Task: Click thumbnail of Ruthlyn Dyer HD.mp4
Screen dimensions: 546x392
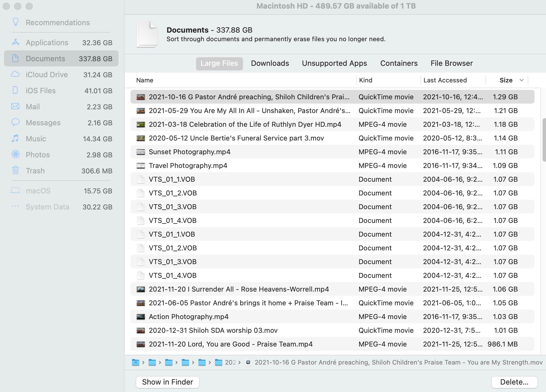Action: pos(141,124)
